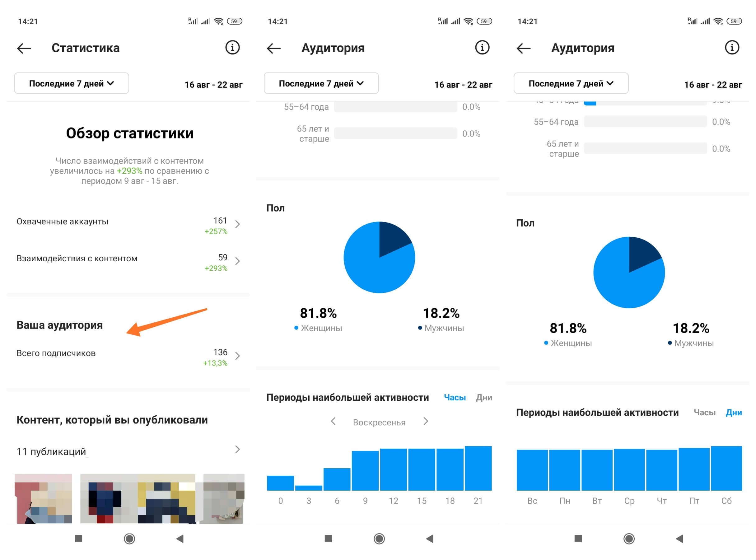
Task: Tap the Пт day activity bar
Action: click(x=694, y=469)
